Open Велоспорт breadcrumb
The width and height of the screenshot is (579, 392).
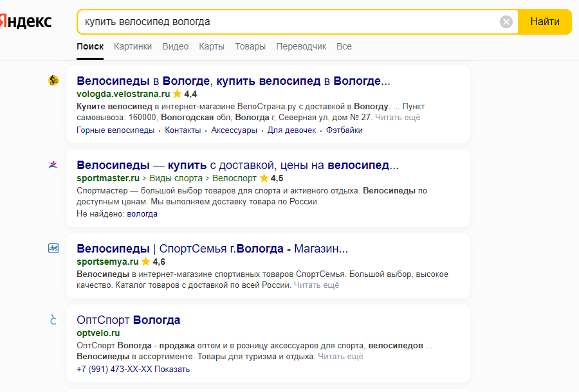pos(234,178)
